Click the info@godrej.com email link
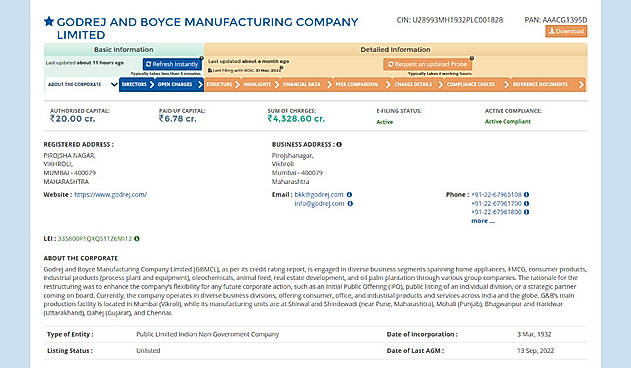Viewport: 631px width, 368px height. [x=320, y=203]
